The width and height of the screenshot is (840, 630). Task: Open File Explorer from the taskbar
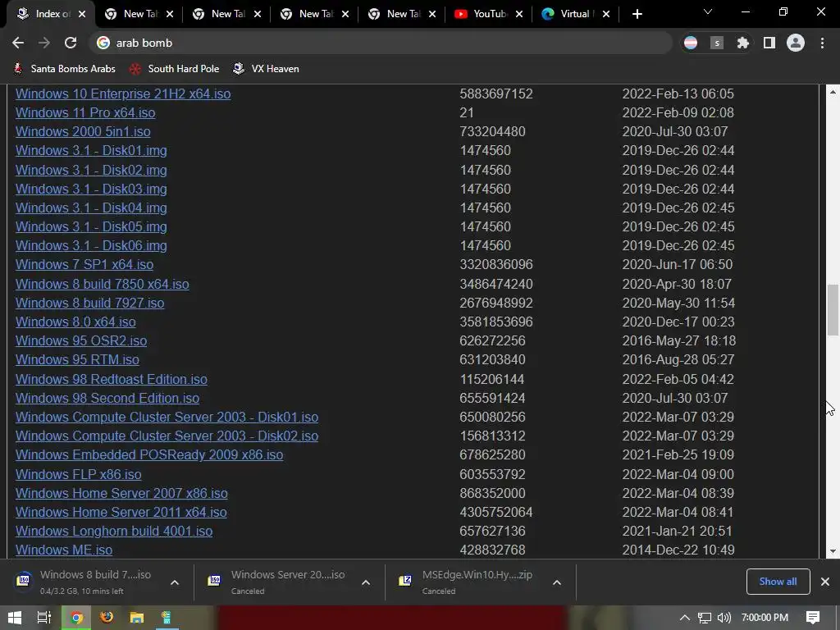click(x=137, y=618)
